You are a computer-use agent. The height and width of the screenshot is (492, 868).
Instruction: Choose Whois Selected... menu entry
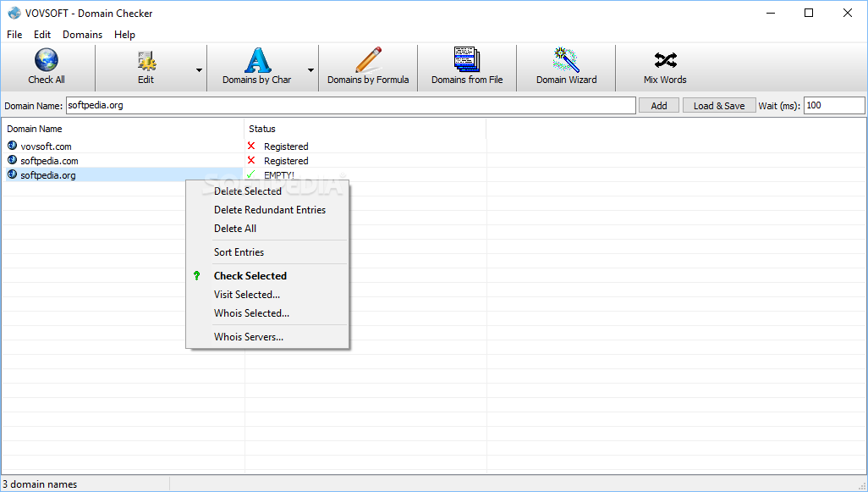[267, 313]
